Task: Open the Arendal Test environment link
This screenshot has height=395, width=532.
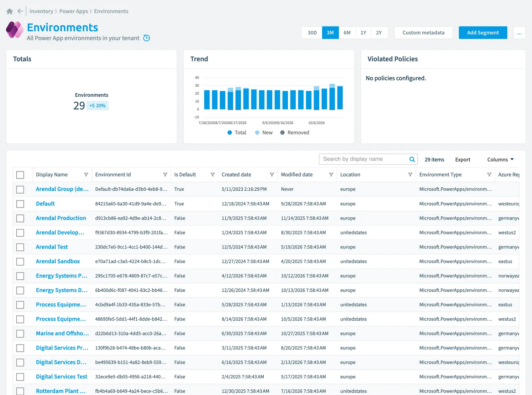Action: pyautogui.click(x=52, y=247)
